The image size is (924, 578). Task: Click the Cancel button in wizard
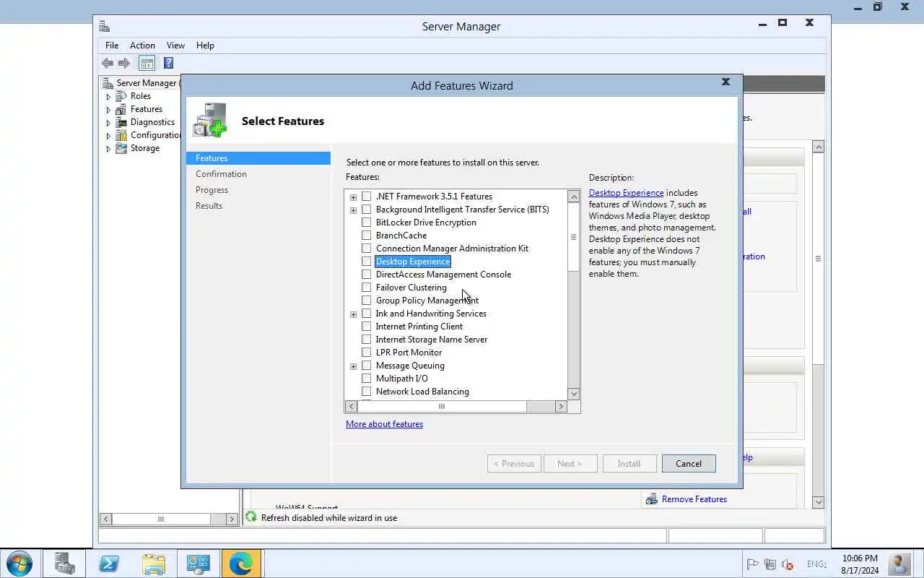689,464
